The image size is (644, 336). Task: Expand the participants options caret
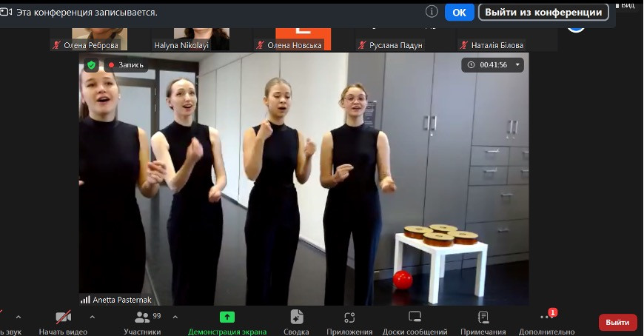click(175, 317)
